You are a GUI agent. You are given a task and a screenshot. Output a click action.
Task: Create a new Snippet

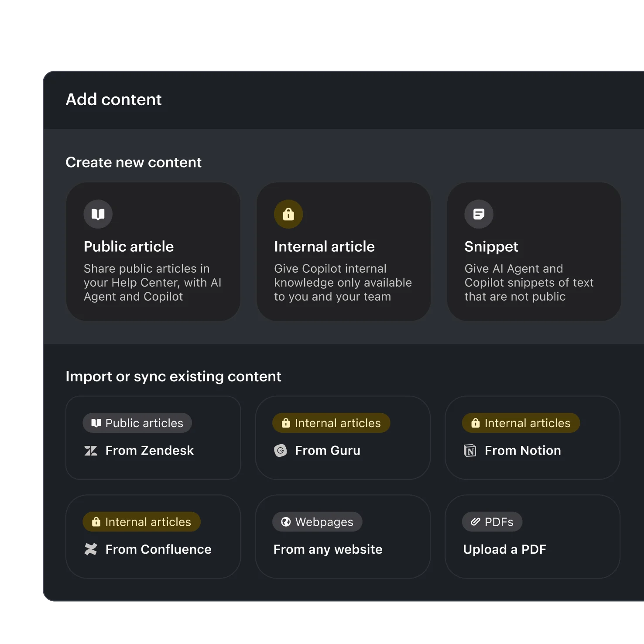click(534, 251)
